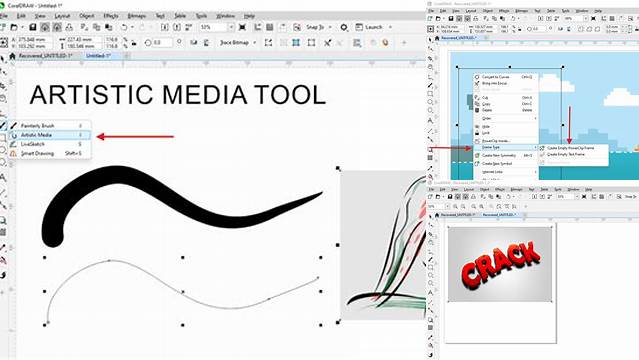
Task: Toggle the lock ratio padlock
Action: (x=133, y=42)
